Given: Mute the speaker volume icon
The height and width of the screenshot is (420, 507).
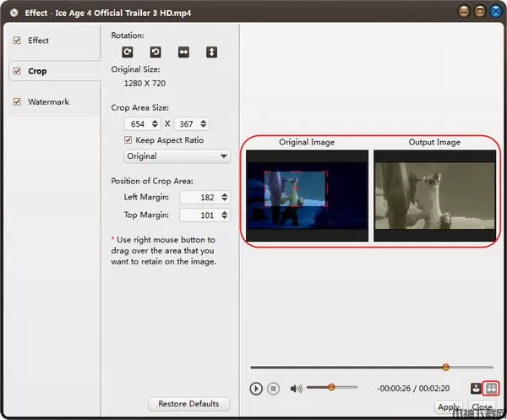Looking at the screenshot, I should 296,389.
